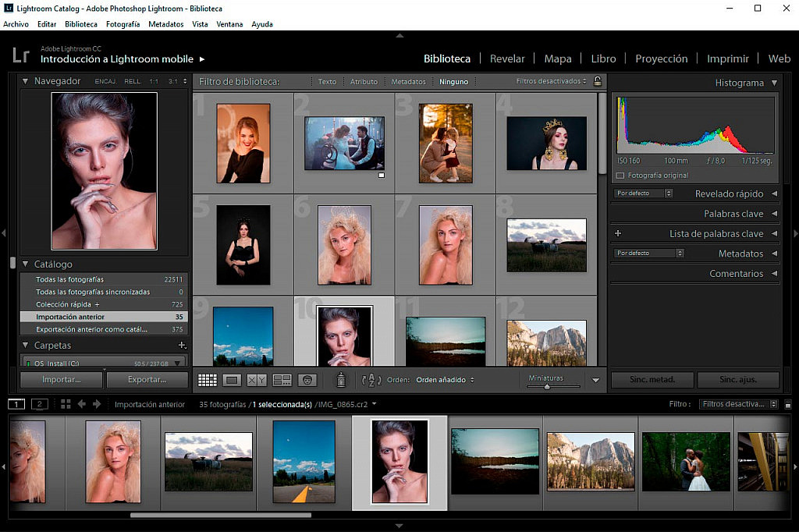
Task: Reverse the A-Z sort direction
Action: click(371, 380)
